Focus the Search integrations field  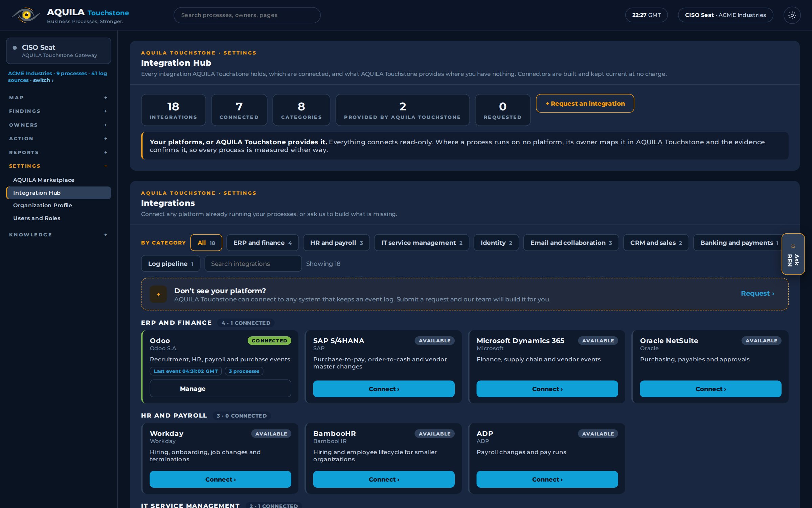coord(253,263)
